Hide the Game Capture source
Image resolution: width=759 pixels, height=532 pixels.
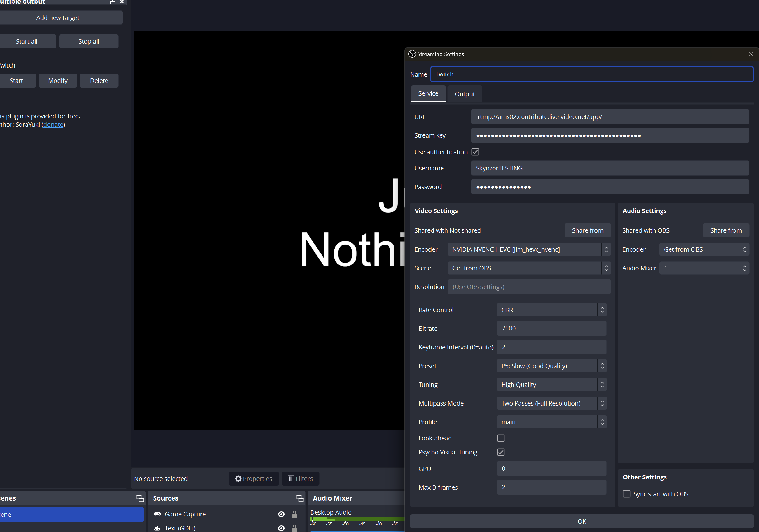click(281, 514)
